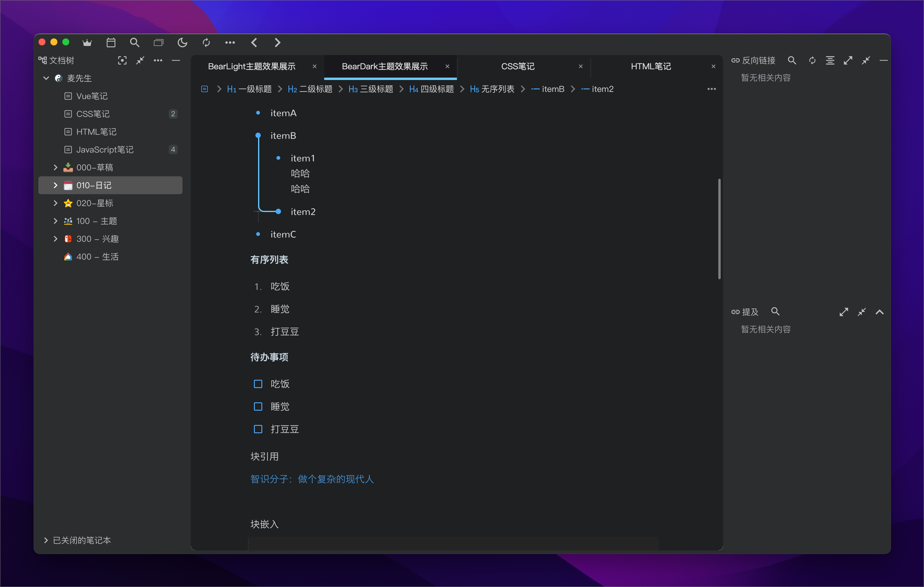The width and height of the screenshot is (924, 587).
Task: Refresh the backlinks panel
Action: coord(812,60)
